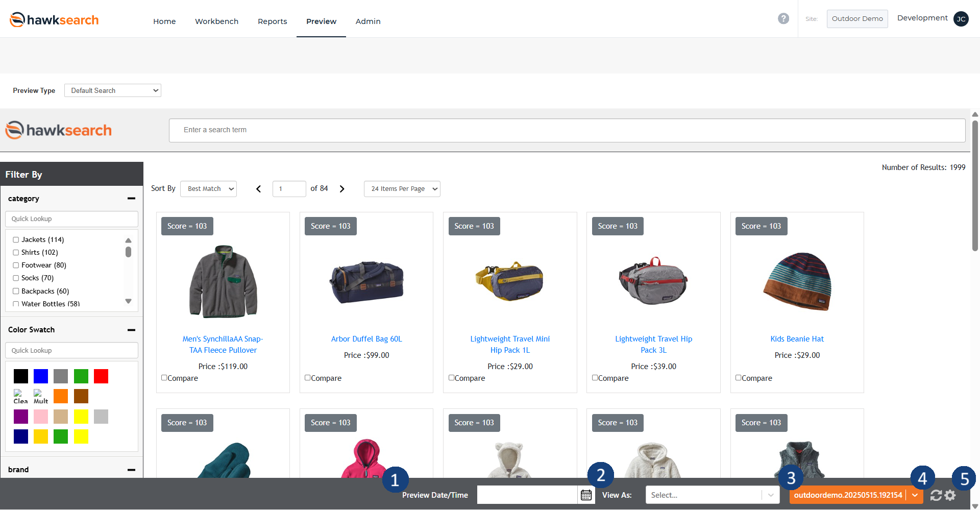Click the Multi color swatch image

(41, 397)
